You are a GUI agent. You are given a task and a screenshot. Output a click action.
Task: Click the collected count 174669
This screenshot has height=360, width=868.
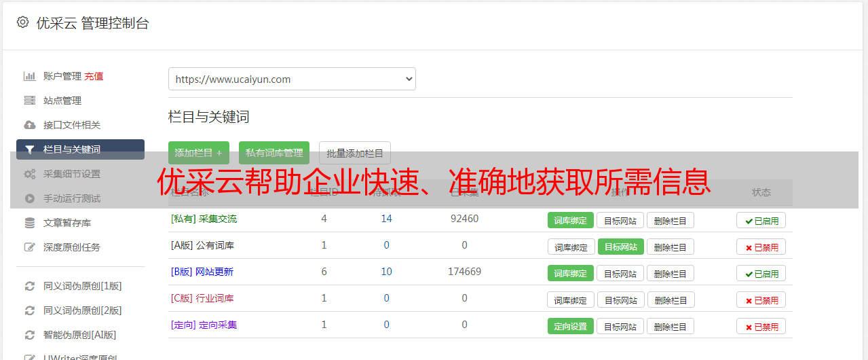464,272
